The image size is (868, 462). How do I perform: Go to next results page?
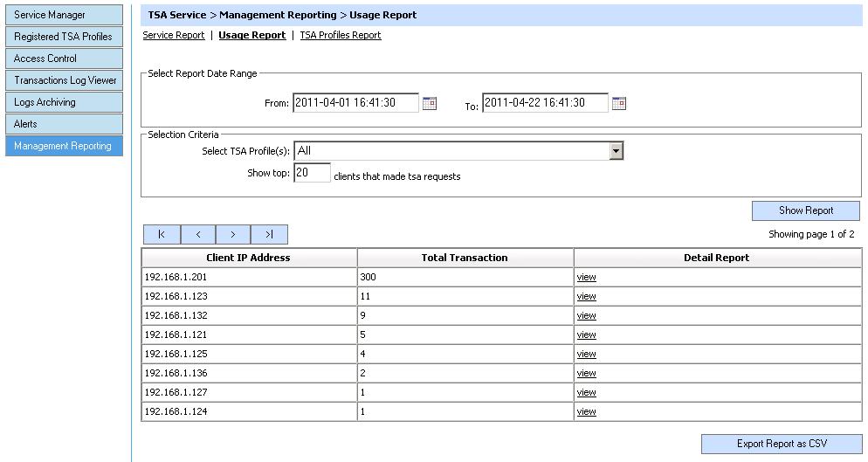233,234
